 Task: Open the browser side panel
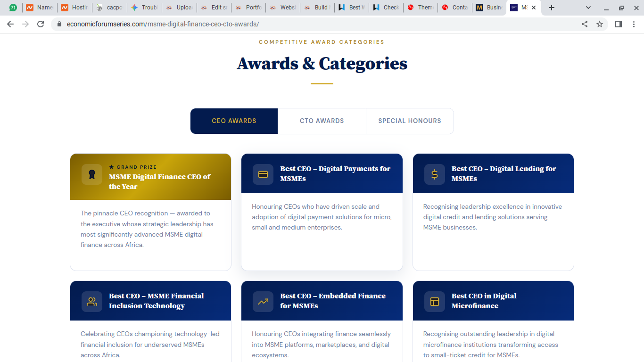coord(619,24)
